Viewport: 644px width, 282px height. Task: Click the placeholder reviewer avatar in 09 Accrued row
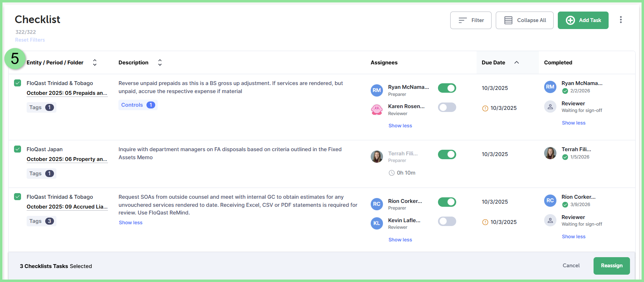[x=550, y=220]
